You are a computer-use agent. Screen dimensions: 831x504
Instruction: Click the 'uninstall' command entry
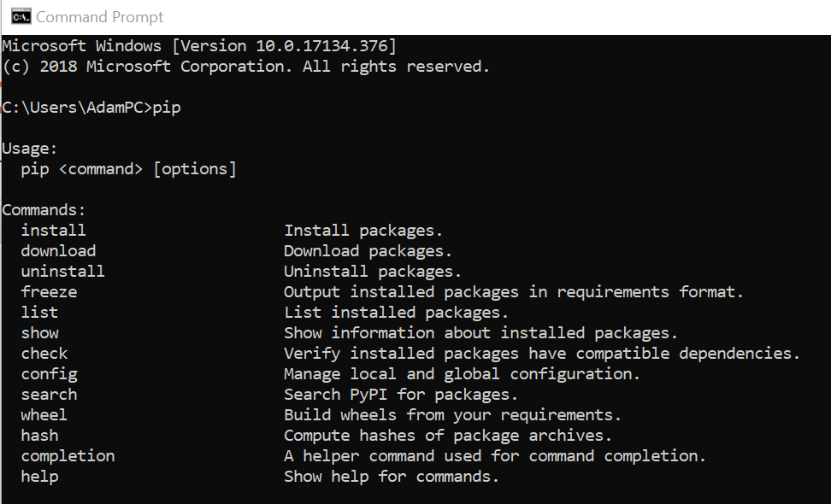pyautogui.click(x=62, y=271)
